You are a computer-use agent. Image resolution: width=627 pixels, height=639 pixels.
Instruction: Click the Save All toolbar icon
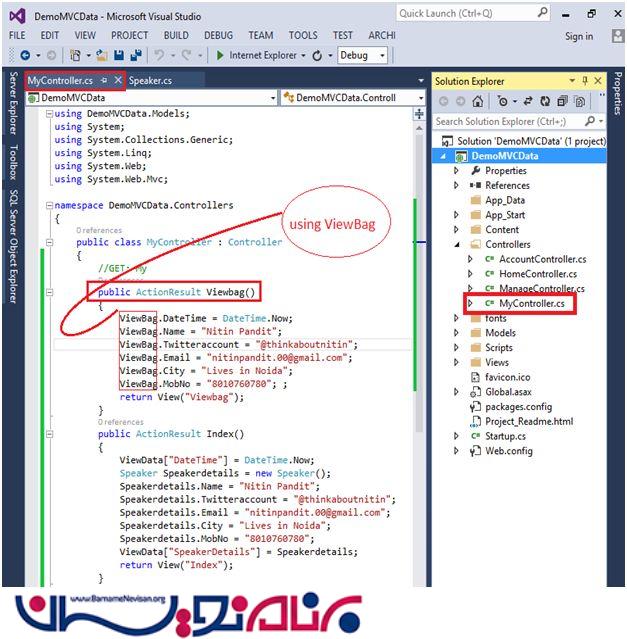click(136, 56)
